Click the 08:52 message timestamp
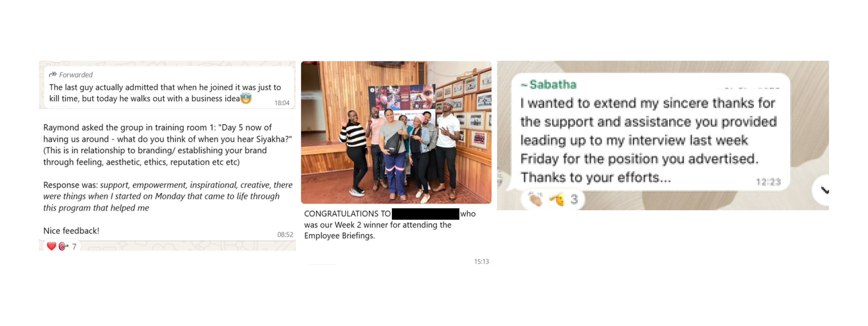The width and height of the screenshot is (868, 326). tap(285, 234)
